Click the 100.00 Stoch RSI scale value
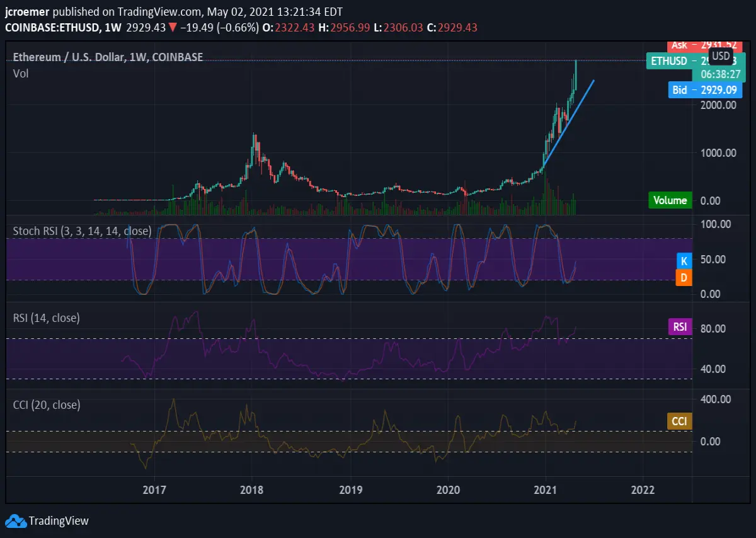Viewport: 756px width, 538px height. click(x=716, y=224)
